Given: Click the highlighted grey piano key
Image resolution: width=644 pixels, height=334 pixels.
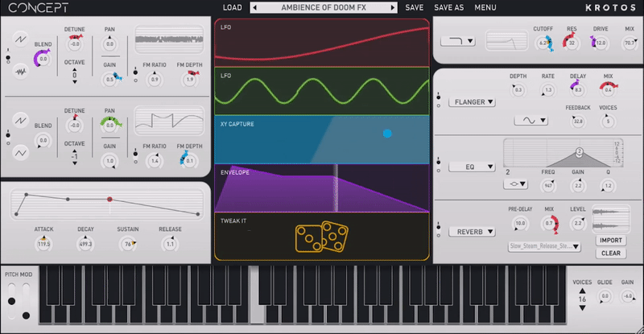Looking at the screenshot, I should click(256, 295).
